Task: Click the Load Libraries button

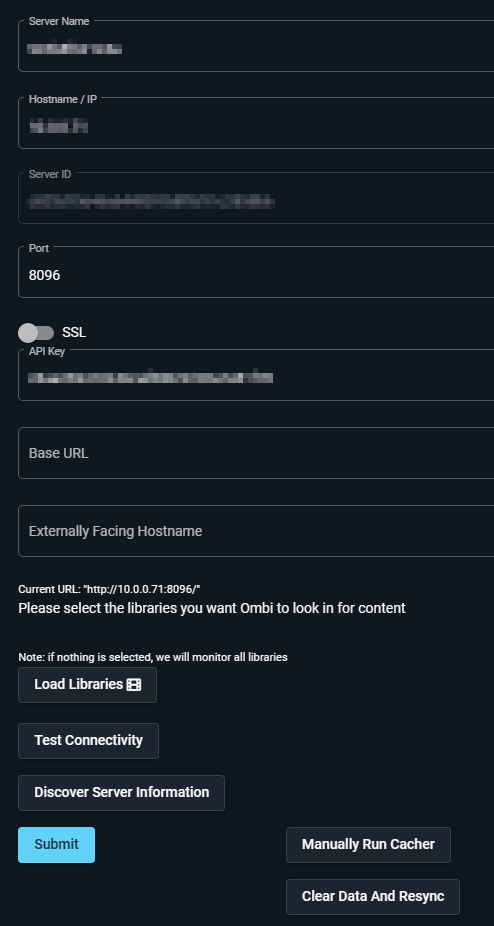Action: tap(87, 685)
